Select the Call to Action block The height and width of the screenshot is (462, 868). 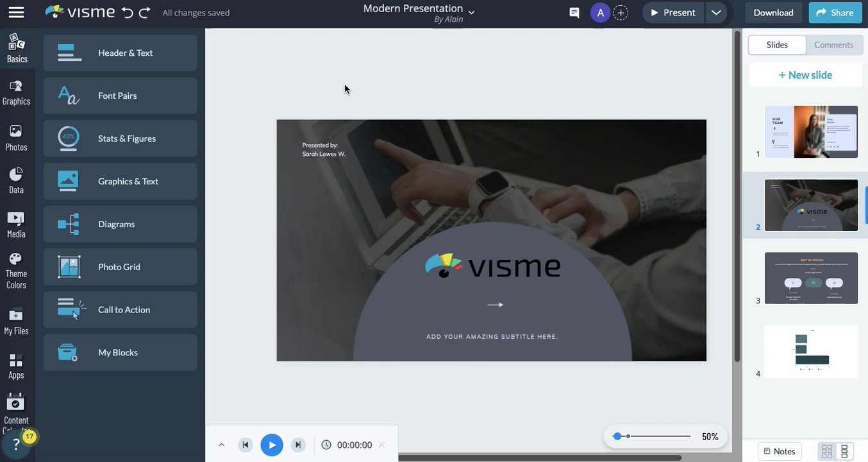coord(121,309)
